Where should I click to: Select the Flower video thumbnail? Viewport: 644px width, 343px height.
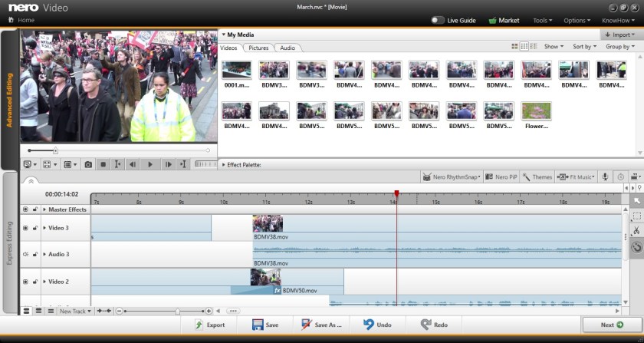pyautogui.click(x=536, y=111)
